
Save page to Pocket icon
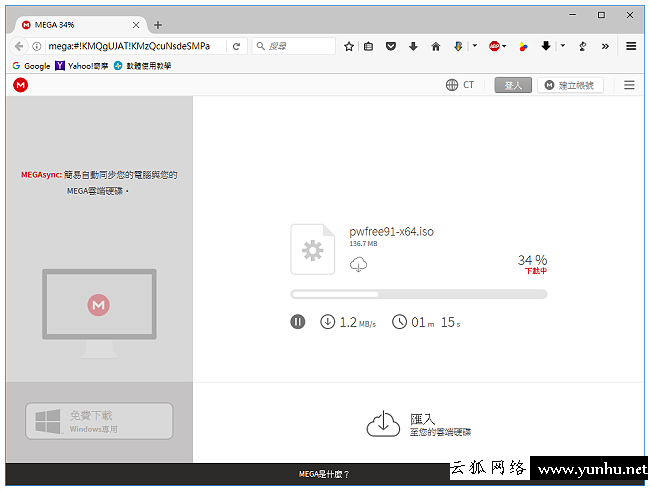pyautogui.click(x=391, y=46)
